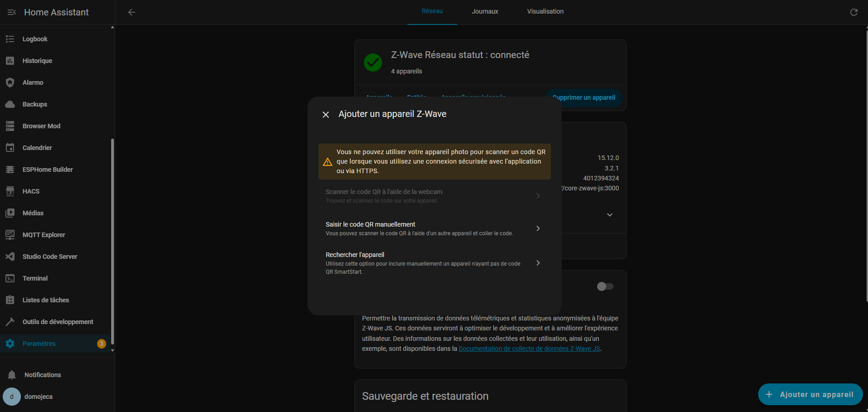Click the Z-Wave Réseau statut : connecté heading
Screen dimensions: 868x412
tap(460, 55)
